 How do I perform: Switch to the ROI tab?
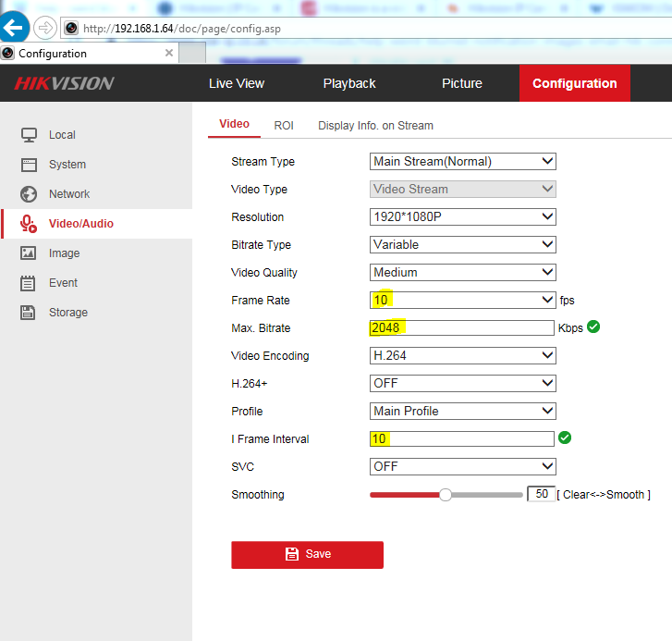[284, 126]
